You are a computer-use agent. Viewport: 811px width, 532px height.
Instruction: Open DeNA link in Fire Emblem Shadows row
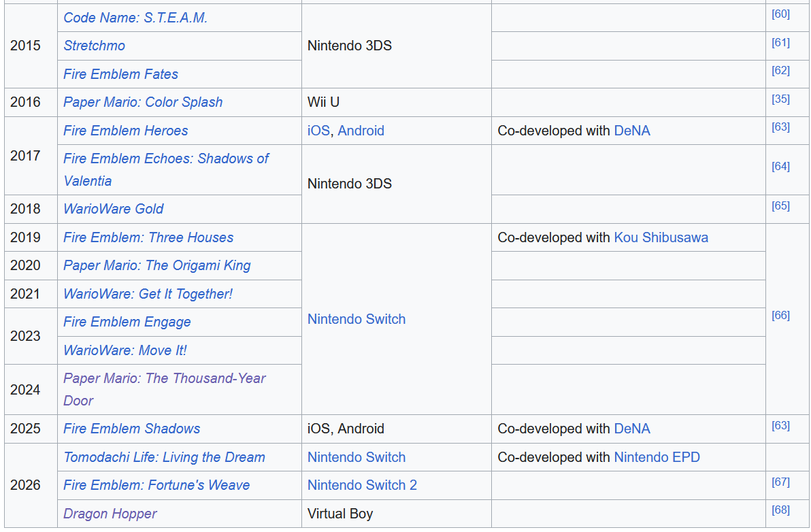632,429
